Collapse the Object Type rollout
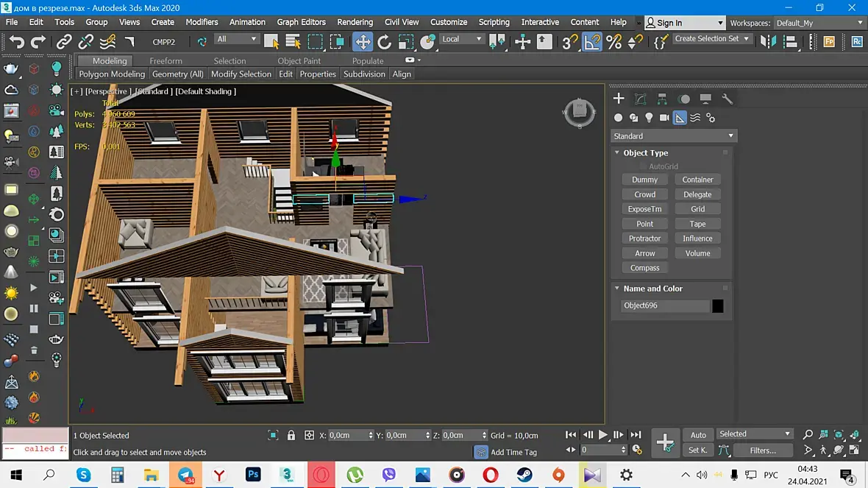Image resolution: width=868 pixels, height=488 pixels. pyautogui.click(x=645, y=153)
